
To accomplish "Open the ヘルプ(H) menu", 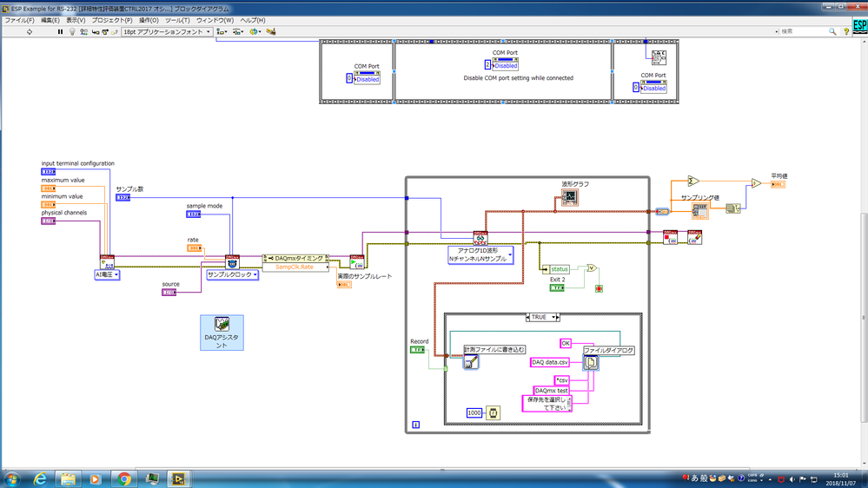I will pos(253,20).
